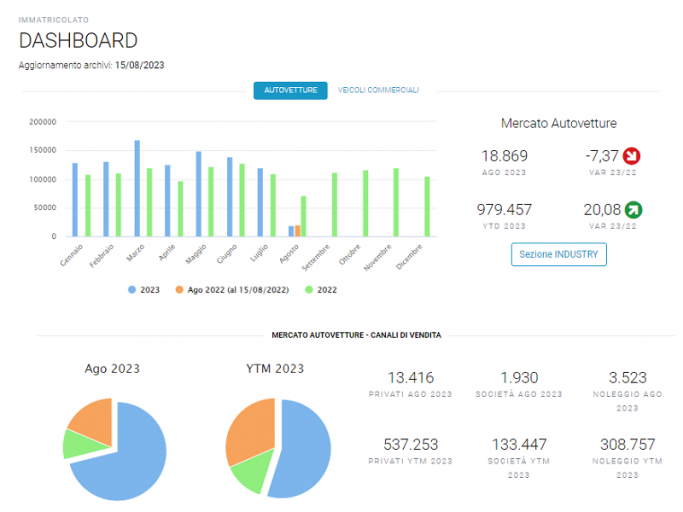Screen dimensions: 683x512
Task: Toggle the 2022 green legend entry
Action: (x=321, y=290)
